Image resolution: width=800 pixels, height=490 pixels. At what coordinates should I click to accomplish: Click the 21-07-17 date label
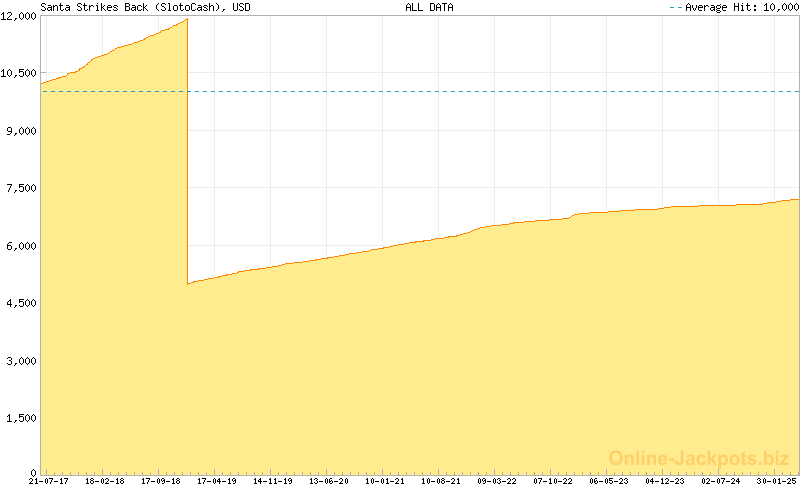[x=48, y=481]
